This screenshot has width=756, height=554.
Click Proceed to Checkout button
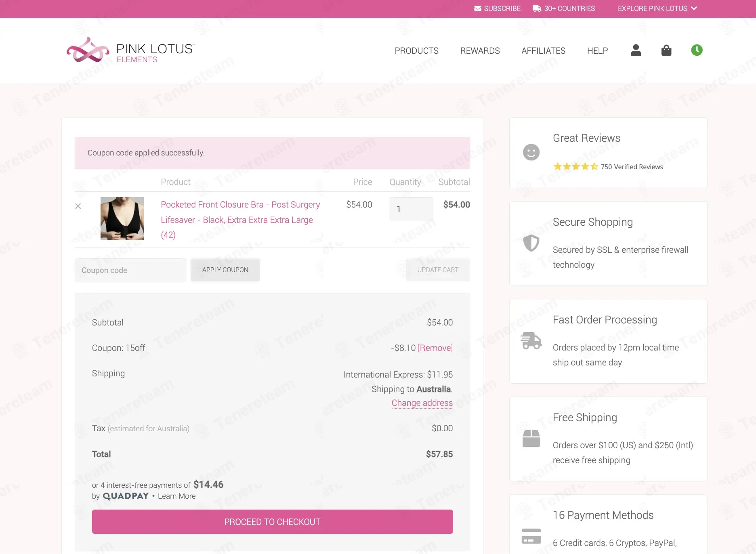pyautogui.click(x=272, y=522)
